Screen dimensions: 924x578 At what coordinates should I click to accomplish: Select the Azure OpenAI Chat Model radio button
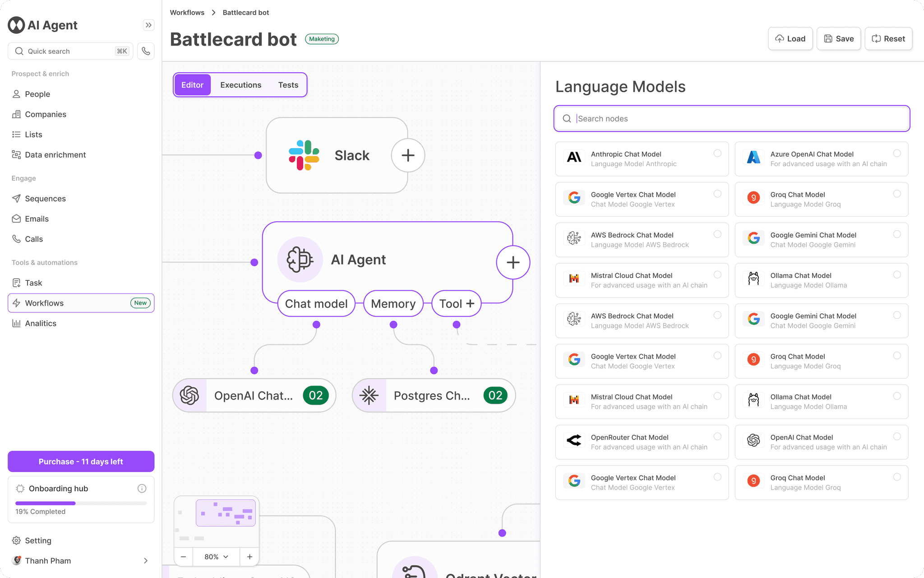pyautogui.click(x=897, y=154)
